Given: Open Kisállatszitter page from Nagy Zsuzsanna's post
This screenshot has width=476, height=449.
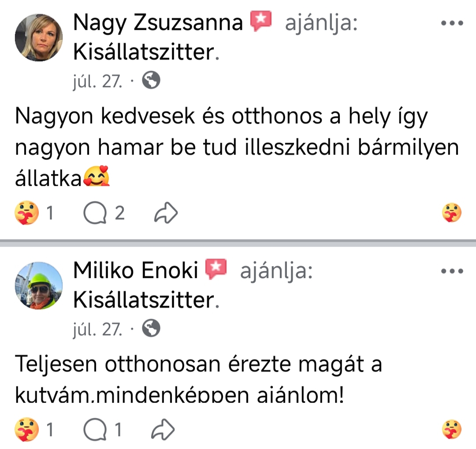Looking at the screenshot, I should [144, 53].
